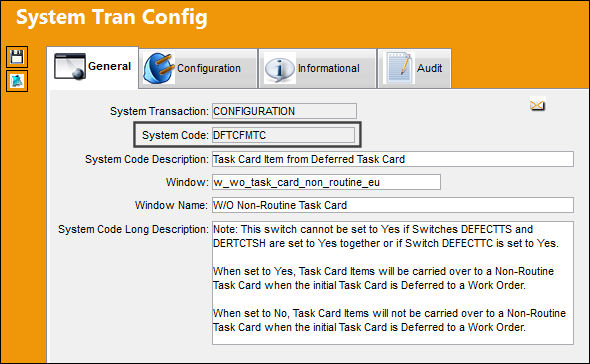The width and height of the screenshot is (590, 364).
Task: Switch to the Informational tab
Action: pyautogui.click(x=317, y=69)
